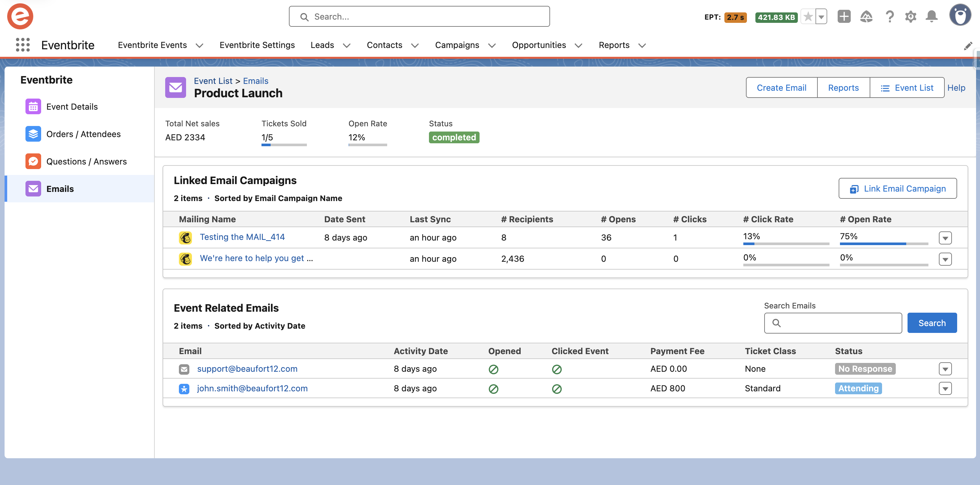Click attendee icon beside john.smith@beaufort12.com
Screen dimensions: 980x485
pyautogui.click(x=184, y=389)
